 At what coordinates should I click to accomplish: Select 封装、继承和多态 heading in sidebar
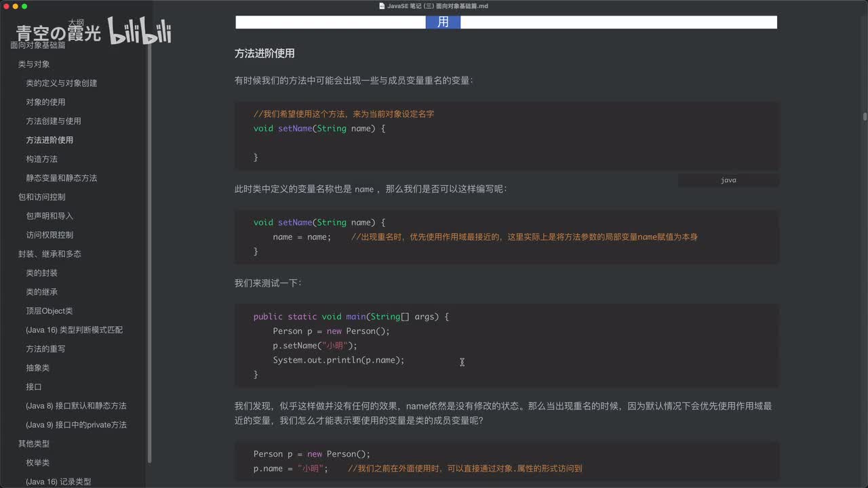click(x=50, y=254)
